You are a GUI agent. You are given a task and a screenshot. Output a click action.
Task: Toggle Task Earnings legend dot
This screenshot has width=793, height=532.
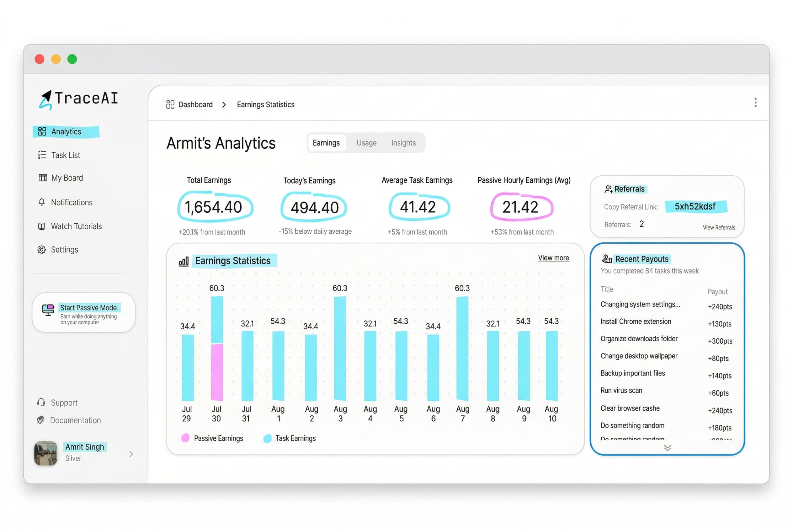tap(267, 438)
